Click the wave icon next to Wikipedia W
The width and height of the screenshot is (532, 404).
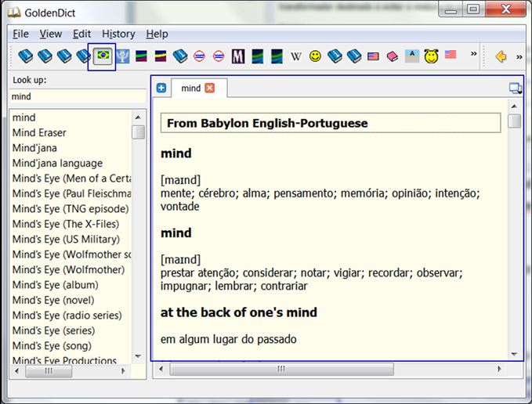[277, 56]
